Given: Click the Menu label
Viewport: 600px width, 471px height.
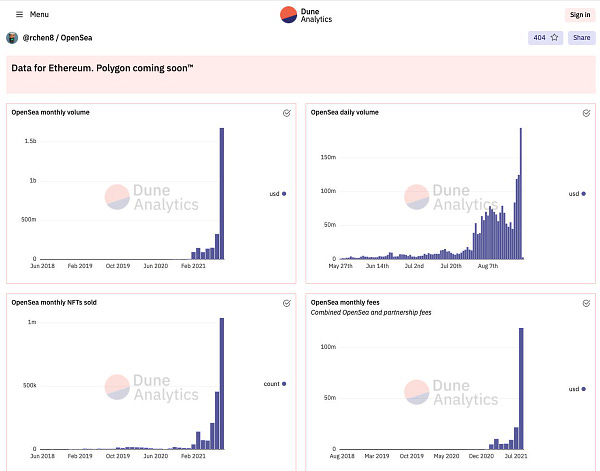Looking at the screenshot, I should 39,15.
